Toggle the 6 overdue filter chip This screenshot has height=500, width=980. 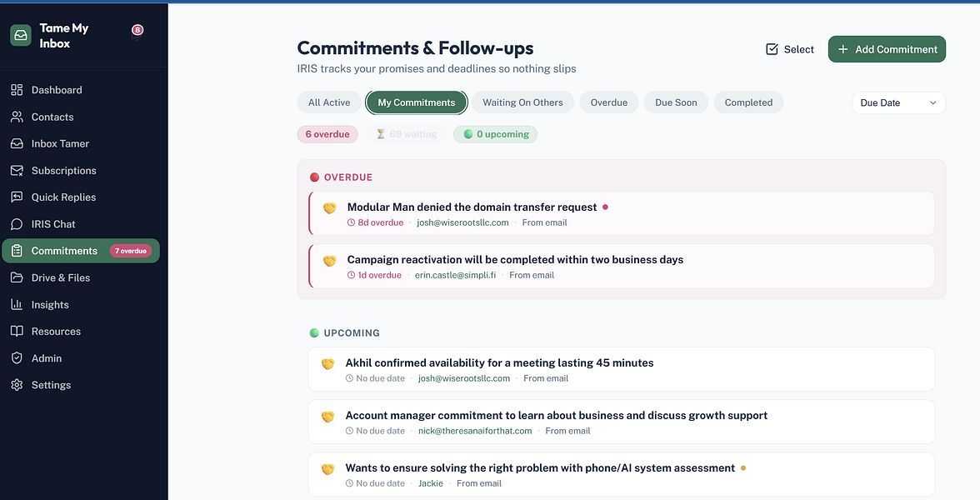(327, 134)
